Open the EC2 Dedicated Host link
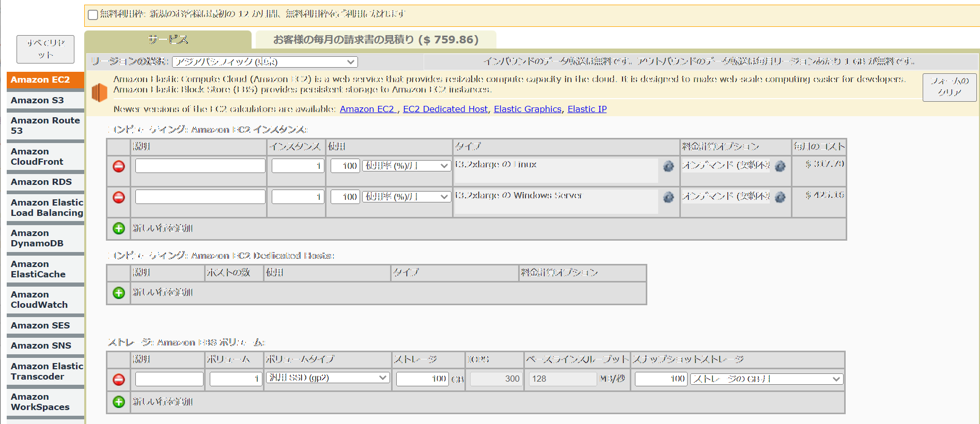This screenshot has height=424, width=980. click(445, 109)
